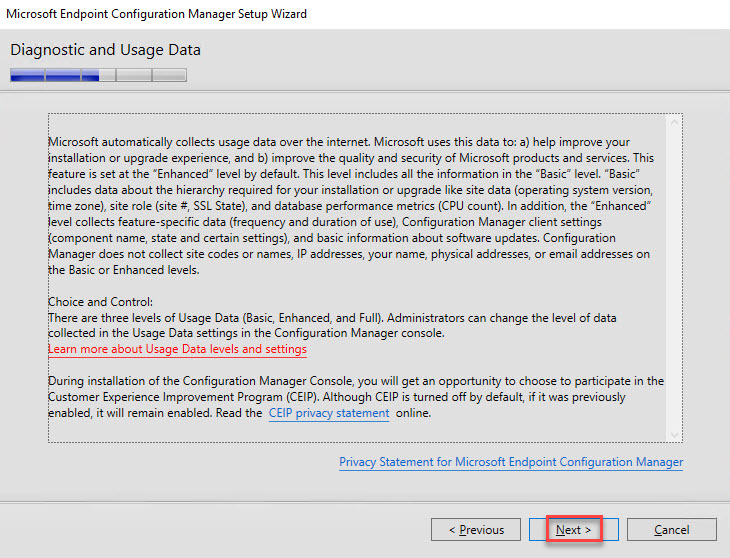Click the vertical scrollbar track of text box
Viewport: 730px width, 558px height.
(x=674, y=280)
